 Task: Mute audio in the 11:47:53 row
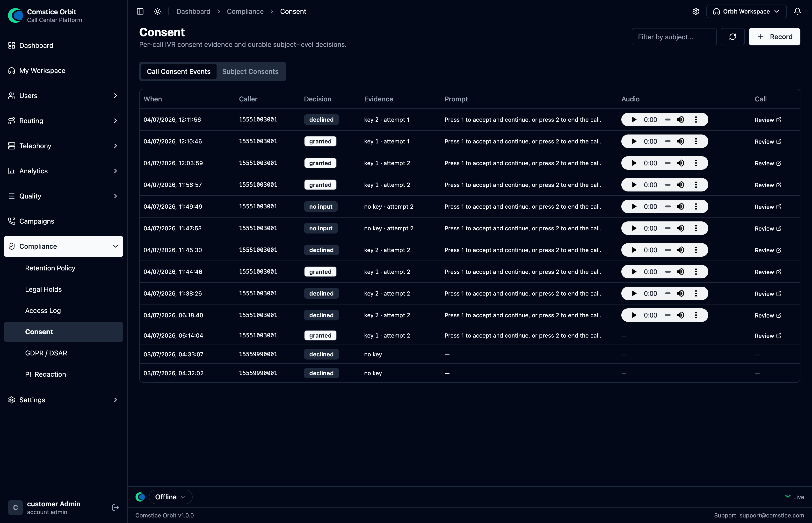681,228
